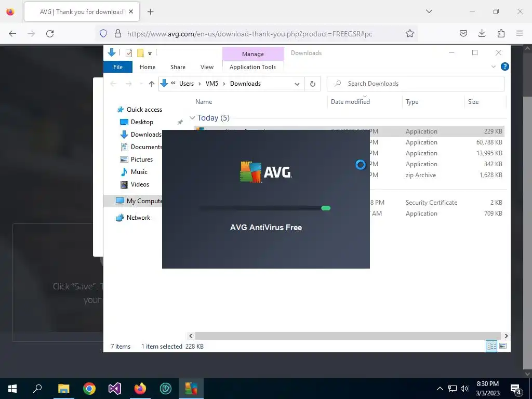Go up one folder level arrow
Viewport: 532px width, 399px height.
(x=151, y=84)
